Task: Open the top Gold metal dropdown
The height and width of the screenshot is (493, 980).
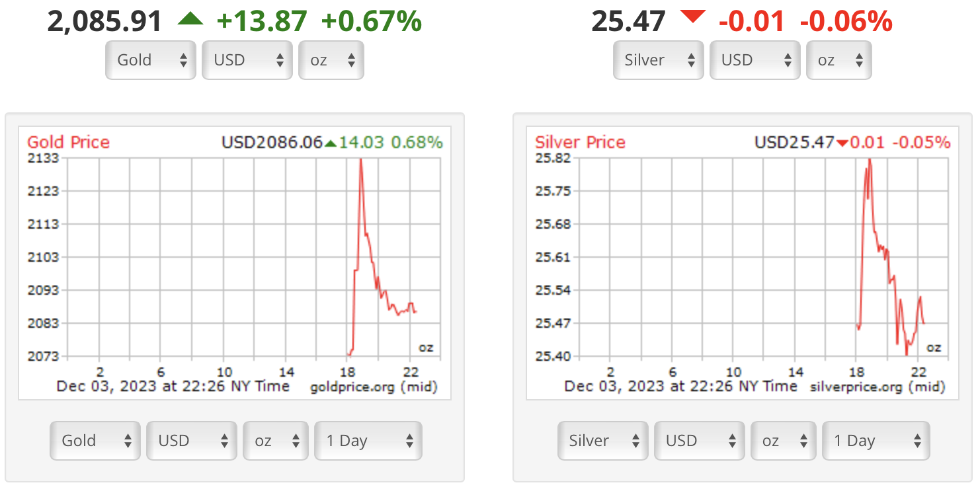Action: click(x=151, y=60)
